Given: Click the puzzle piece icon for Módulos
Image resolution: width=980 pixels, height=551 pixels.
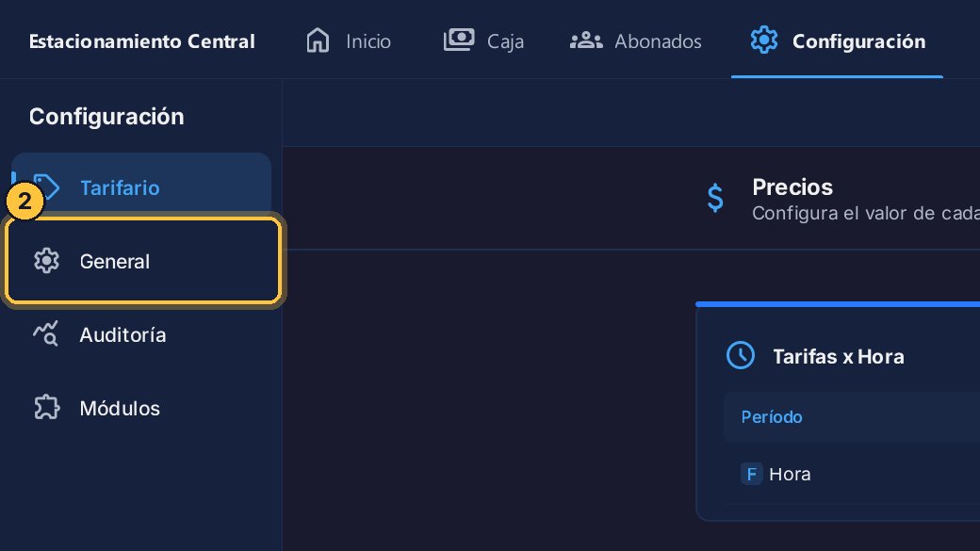Looking at the screenshot, I should [x=46, y=407].
